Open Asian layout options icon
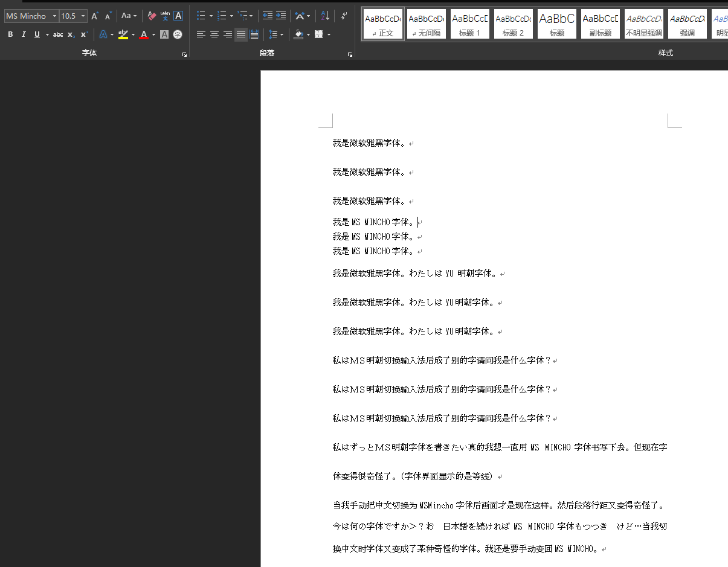This screenshot has height=567, width=728. (x=300, y=16)
